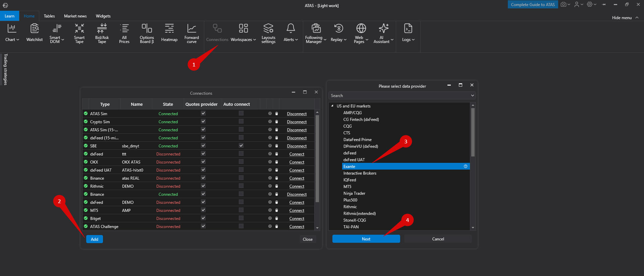Click the help icon on the Exante row

pos(466,166)
